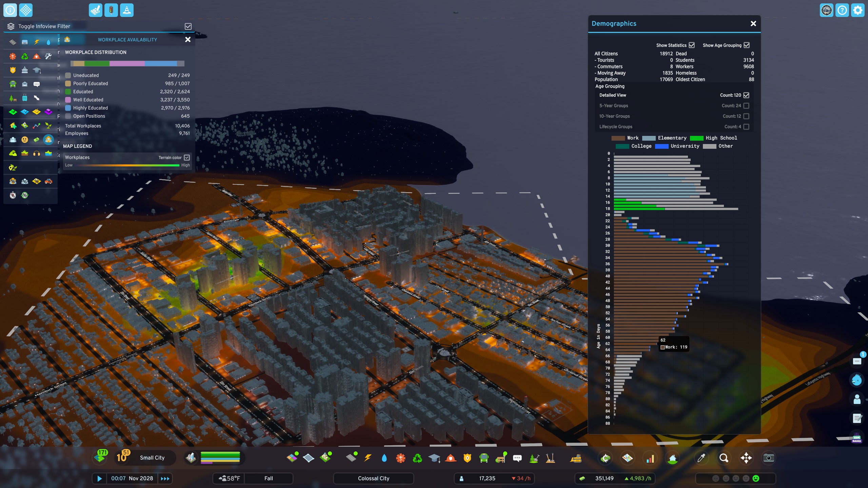Open the Police shield tool in toolbar
The image size is (868, 488).
click(x=467, y=458)
